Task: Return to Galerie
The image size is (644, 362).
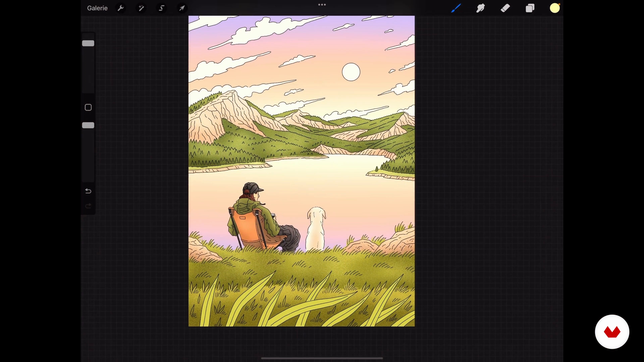Action: click(97, 8)
